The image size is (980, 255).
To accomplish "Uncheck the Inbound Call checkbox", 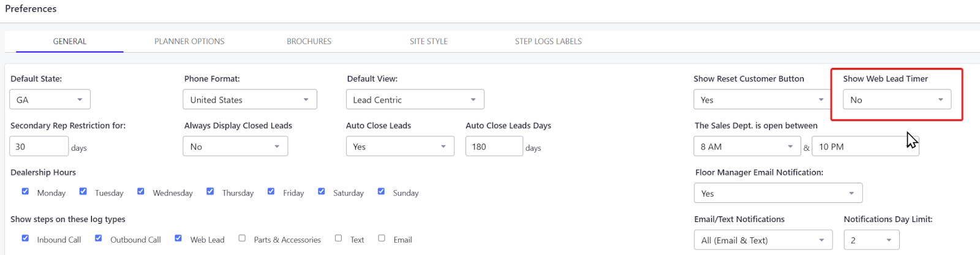I will 25,238.
